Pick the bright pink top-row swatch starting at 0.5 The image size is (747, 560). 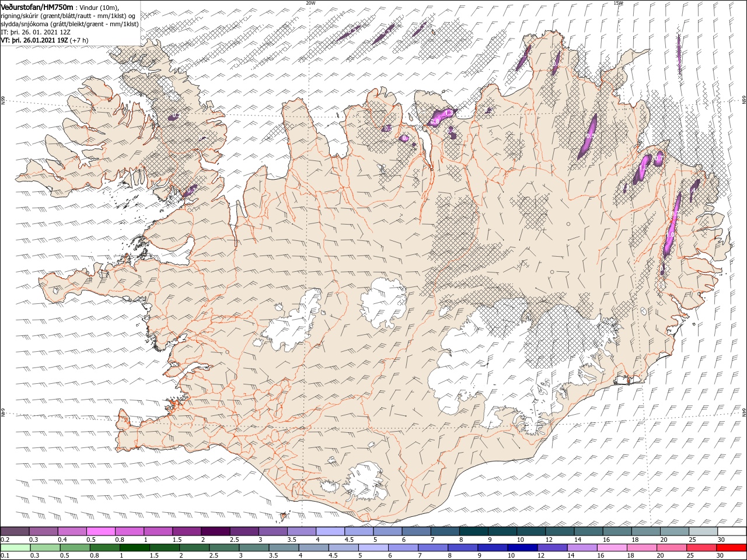pos(100,531)
